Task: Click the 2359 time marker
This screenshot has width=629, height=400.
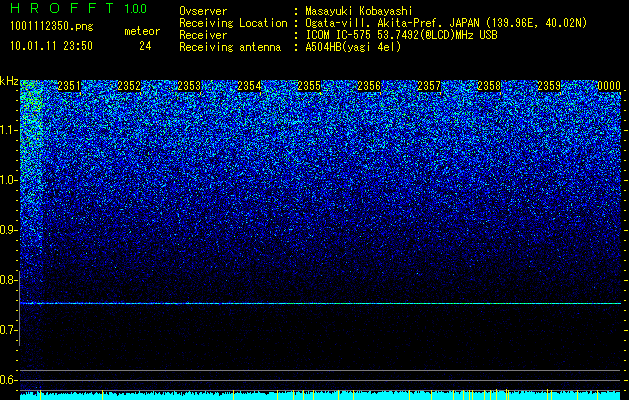Action: tap(549, 86)
